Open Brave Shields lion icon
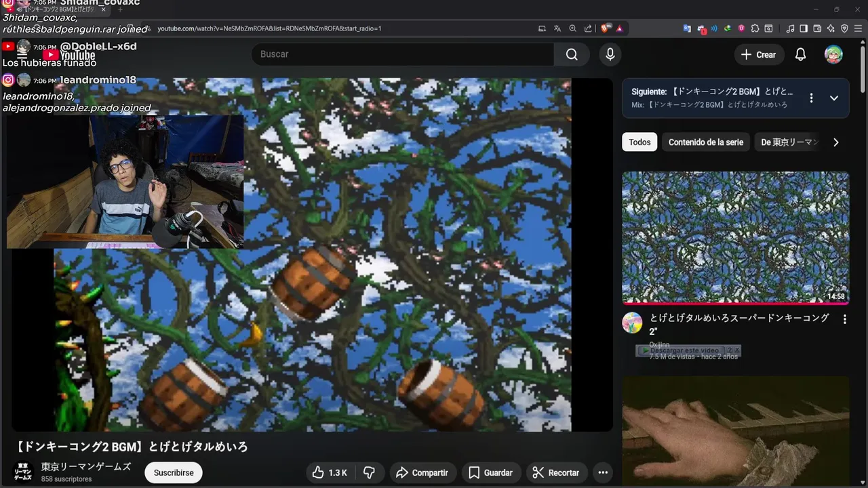 [605, 28]
